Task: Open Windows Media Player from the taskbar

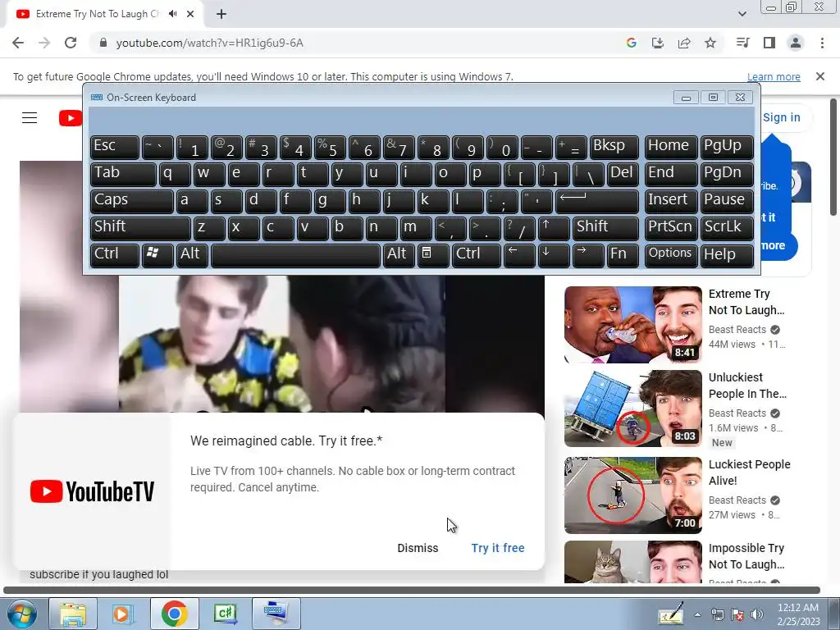Action: point(123,614)
